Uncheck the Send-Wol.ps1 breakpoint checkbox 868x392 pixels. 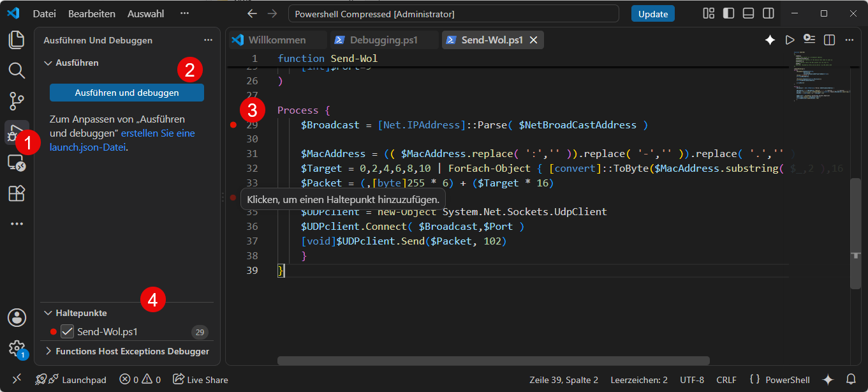point(67,331)
